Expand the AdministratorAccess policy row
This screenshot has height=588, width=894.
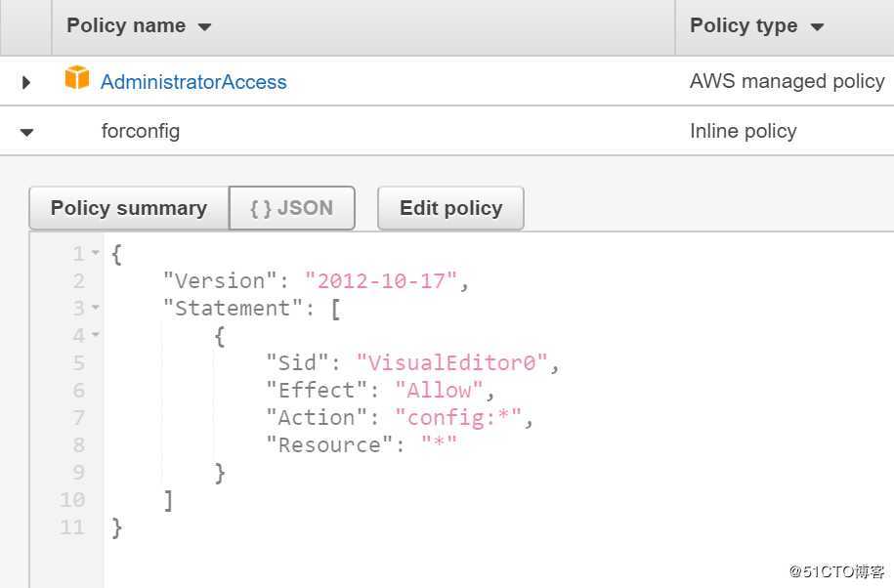coord(26,82)
